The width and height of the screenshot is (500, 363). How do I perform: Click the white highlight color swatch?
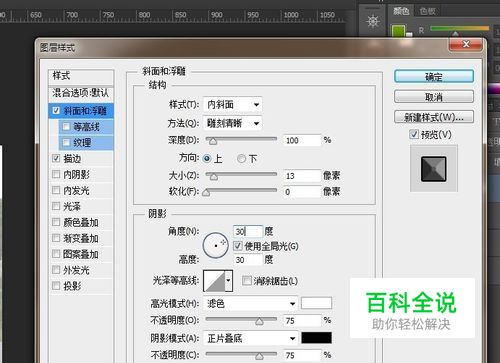[316, 303]
